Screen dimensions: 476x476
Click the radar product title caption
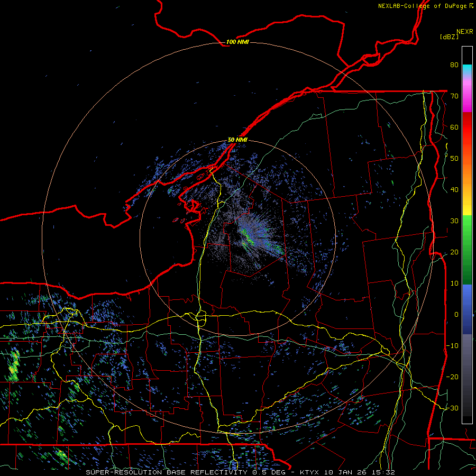tap(240, 472)
